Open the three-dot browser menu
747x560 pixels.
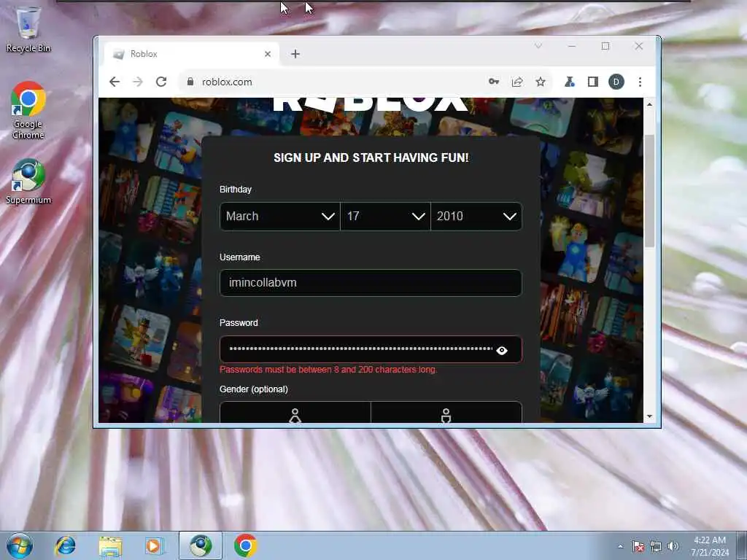click(x=640, y=82)
